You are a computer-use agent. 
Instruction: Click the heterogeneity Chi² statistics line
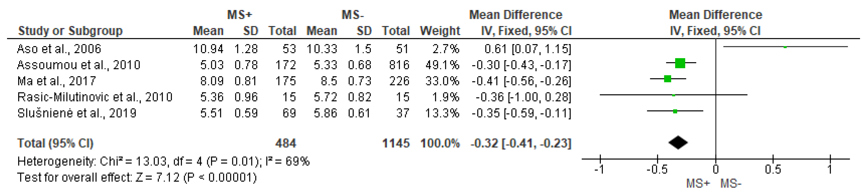[x=163, y=162]
